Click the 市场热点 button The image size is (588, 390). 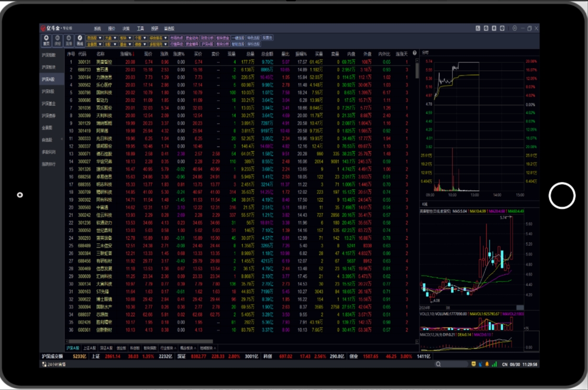click(176, 38)
